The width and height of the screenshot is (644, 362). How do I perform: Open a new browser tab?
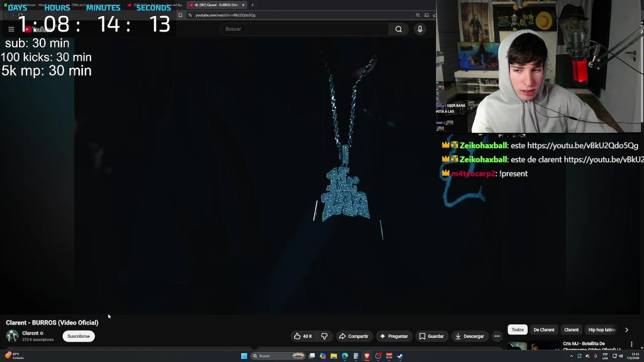click(253, 5)
